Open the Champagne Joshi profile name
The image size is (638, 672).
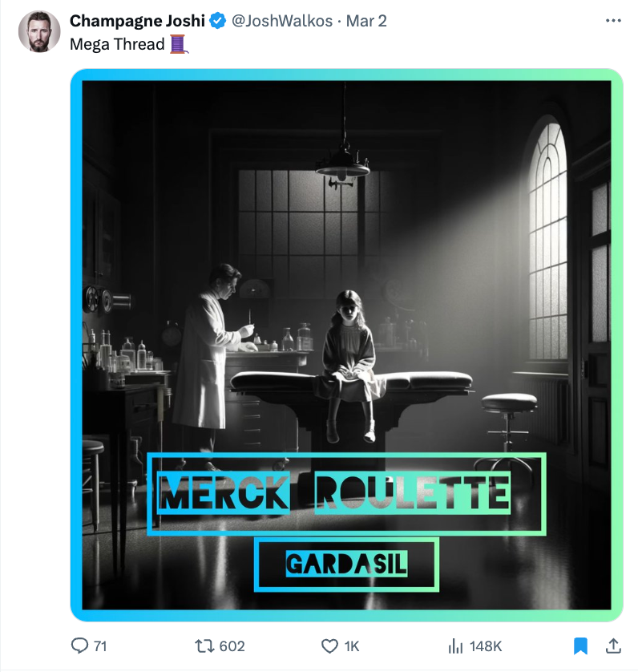pos(138,21)
